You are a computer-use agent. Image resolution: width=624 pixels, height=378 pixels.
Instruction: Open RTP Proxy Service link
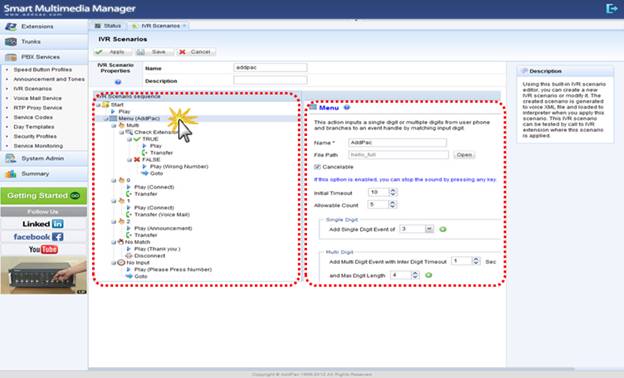(38, 108)
